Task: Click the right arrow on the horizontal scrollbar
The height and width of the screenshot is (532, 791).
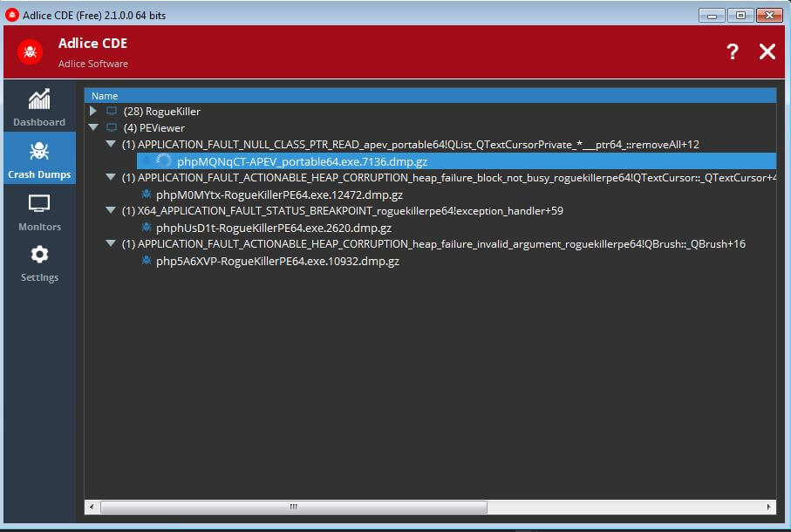Action: [768, 506]
